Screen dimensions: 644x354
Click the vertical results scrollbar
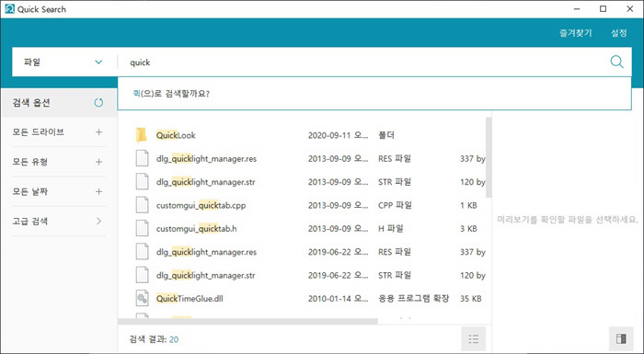[489, 157]
